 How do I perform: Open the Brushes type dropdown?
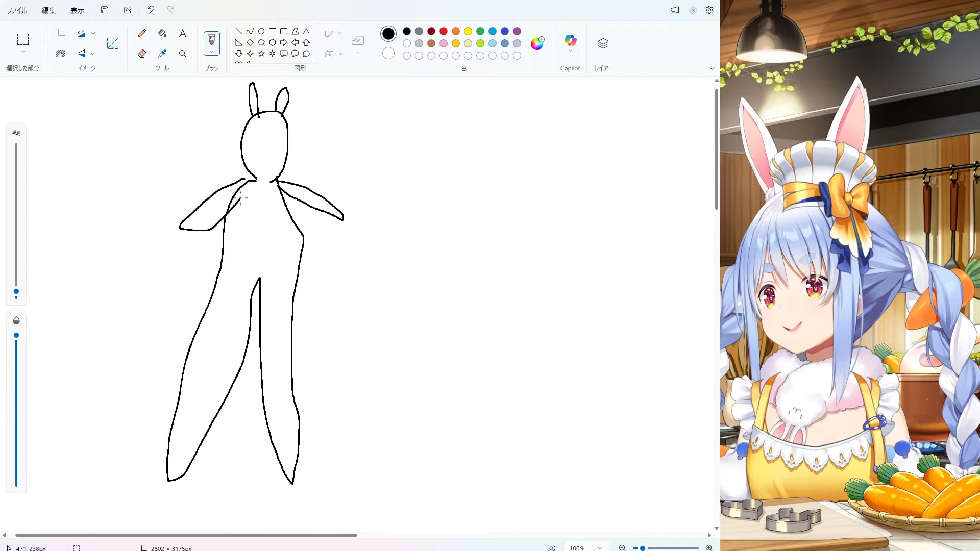pyautogui.click(x=211, y=52)
